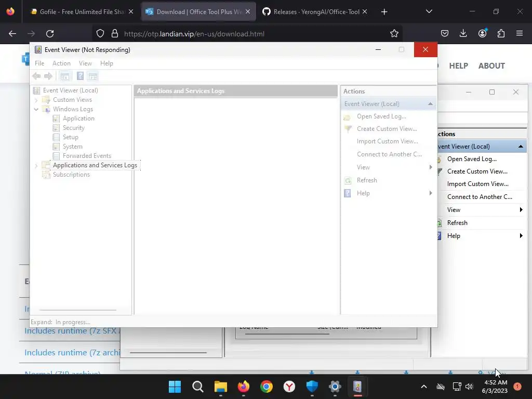The width and height of the screenshot is (532, 399).
Task: Select Applications and Services Logs item
Action: 95,165
